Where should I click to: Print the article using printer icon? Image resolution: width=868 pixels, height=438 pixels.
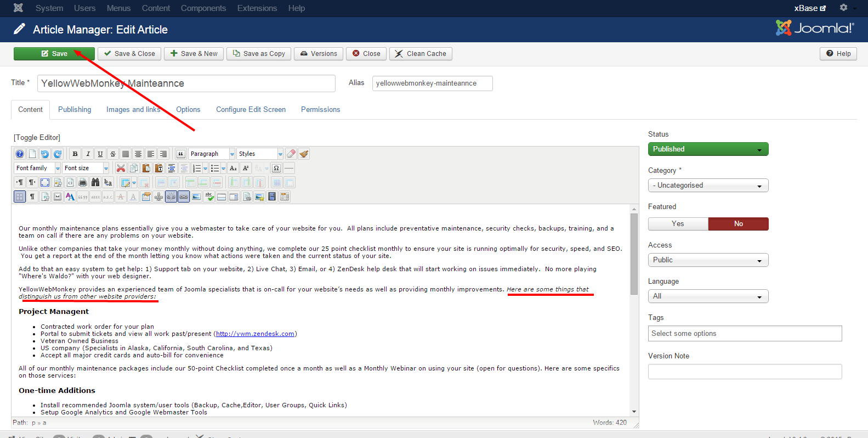point(83,182)
